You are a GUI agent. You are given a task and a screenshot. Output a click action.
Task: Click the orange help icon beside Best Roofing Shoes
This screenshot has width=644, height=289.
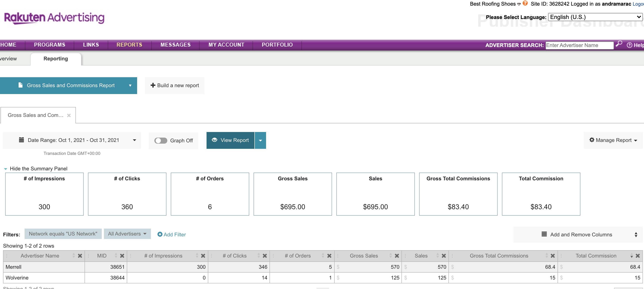(x=525, y=3)
